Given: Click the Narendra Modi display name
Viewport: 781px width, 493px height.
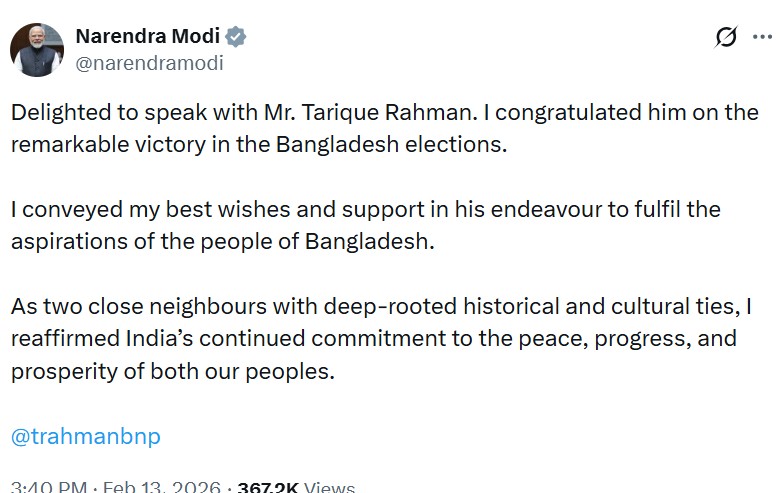Looking at the screenshot, I should 149,37.
